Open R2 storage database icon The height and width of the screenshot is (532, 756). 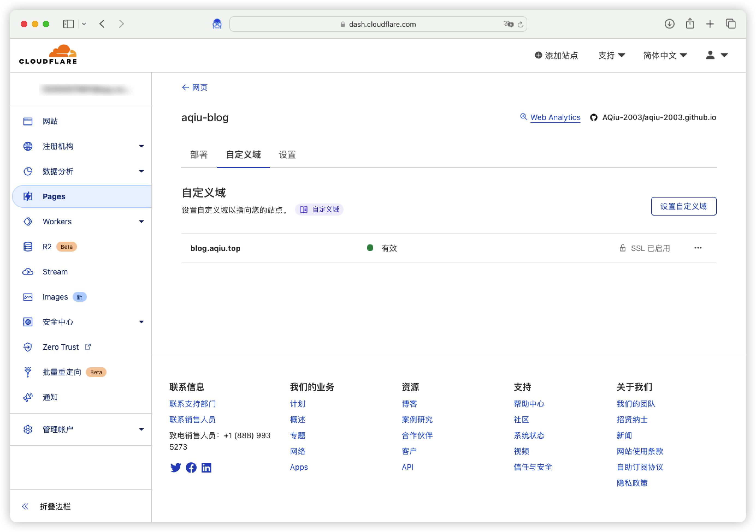point(28,247)
